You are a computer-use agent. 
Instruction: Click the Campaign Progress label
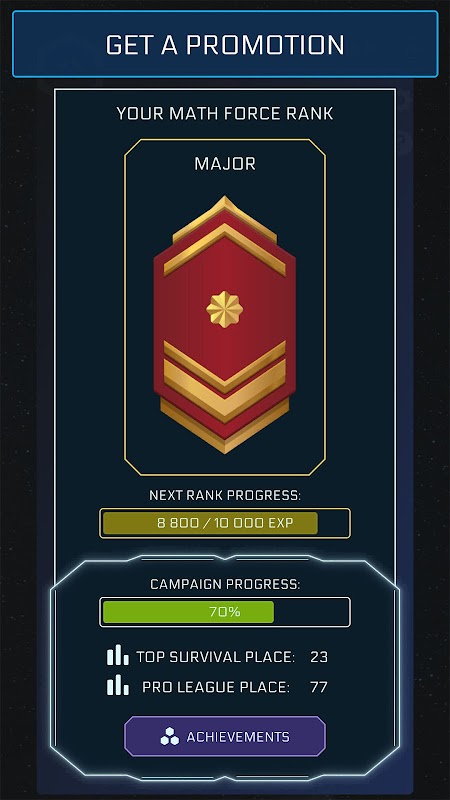pos(225,584)
